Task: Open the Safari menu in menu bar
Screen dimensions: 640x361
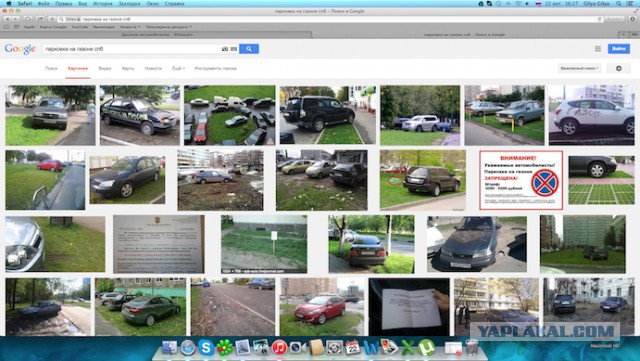Action: pyautogui.click(x=25, y=4)
